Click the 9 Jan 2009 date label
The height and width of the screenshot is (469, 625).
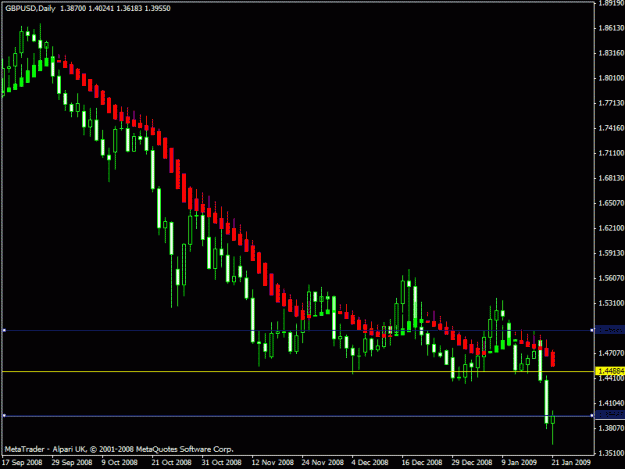[519, 462]
